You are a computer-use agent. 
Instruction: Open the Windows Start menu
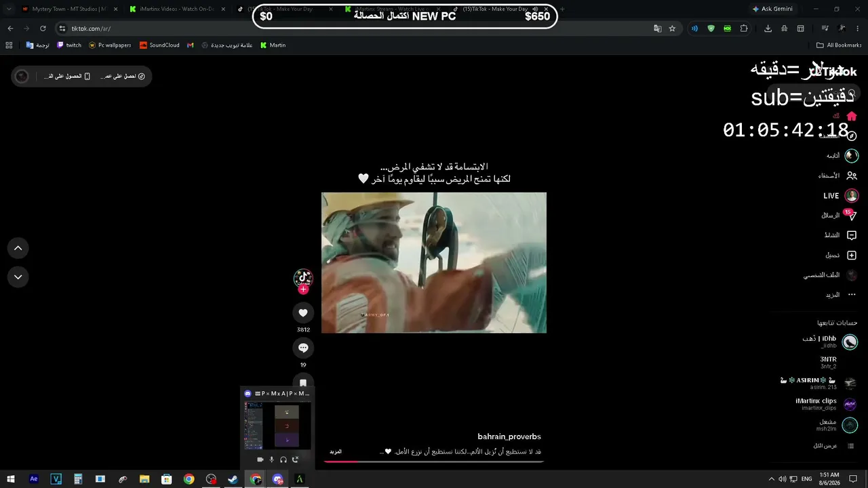tap(11, 479)
